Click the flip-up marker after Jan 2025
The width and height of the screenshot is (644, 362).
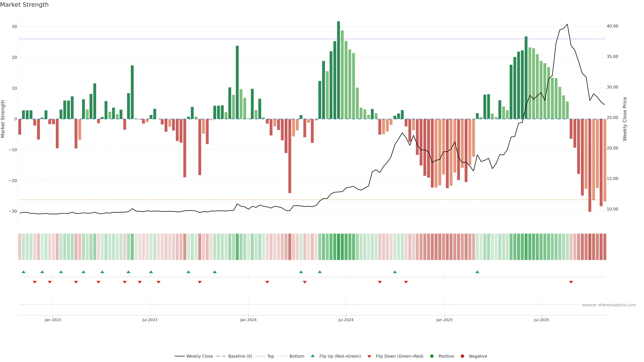477,272
